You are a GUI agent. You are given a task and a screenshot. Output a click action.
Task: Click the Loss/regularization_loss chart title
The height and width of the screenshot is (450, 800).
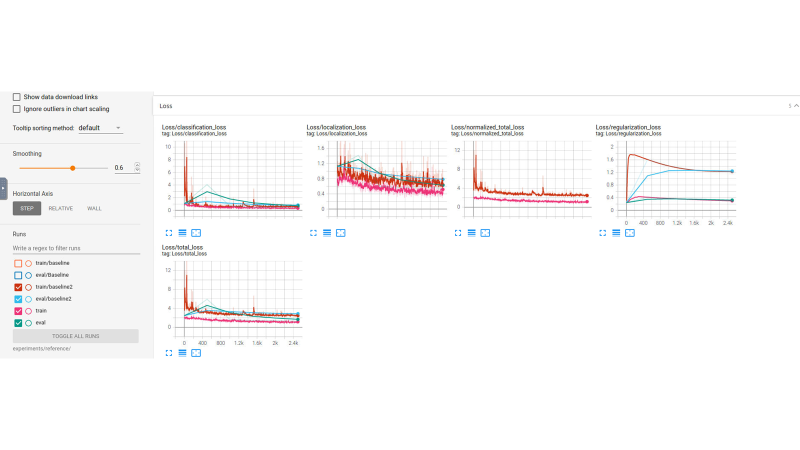[x=628, y=127]
